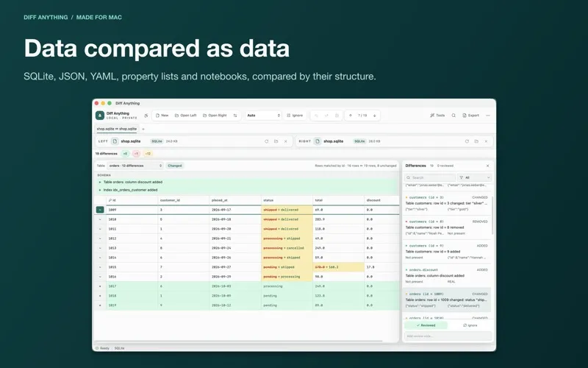This screenshot has width=588, height=368.
Task: Click the Add review note field
Action: click(x=448, y=336)
